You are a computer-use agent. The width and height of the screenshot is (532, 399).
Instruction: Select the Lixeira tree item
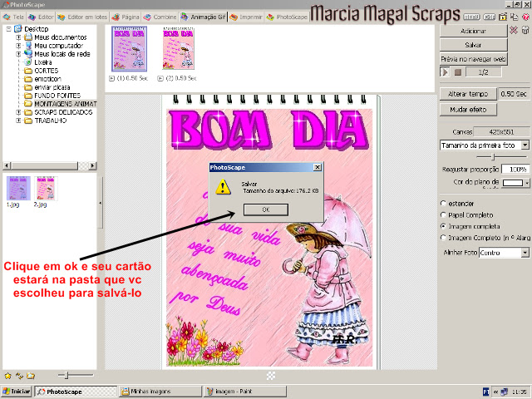[x=42, y=62]
